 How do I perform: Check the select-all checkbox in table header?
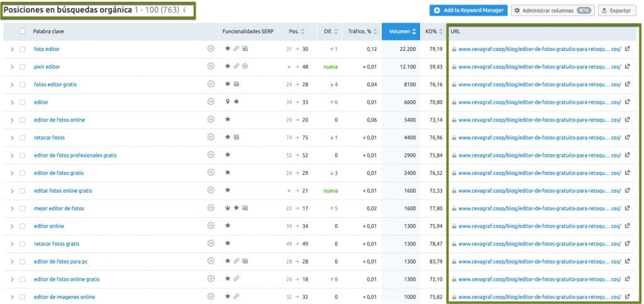pyautogui.click(x=23, y=31)
